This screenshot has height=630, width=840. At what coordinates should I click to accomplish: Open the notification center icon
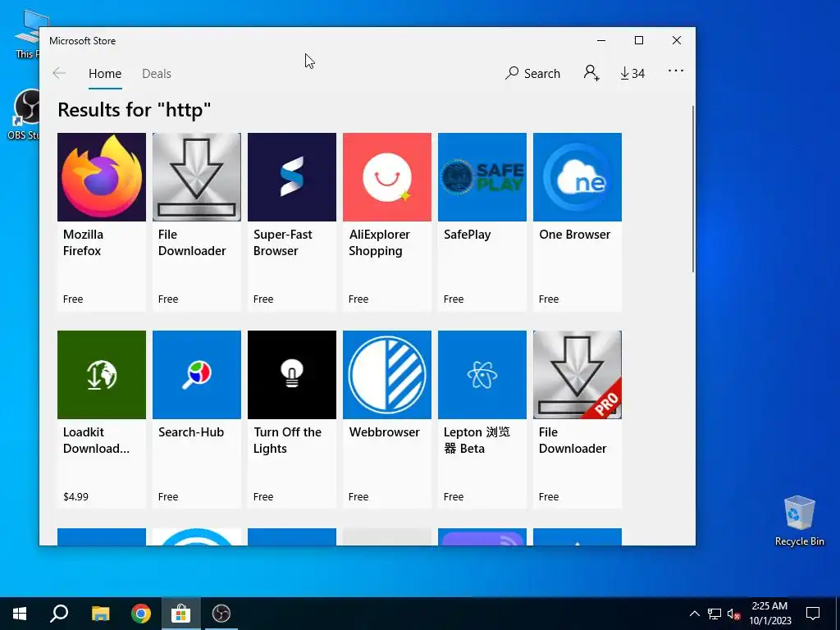tap(813, 614)
